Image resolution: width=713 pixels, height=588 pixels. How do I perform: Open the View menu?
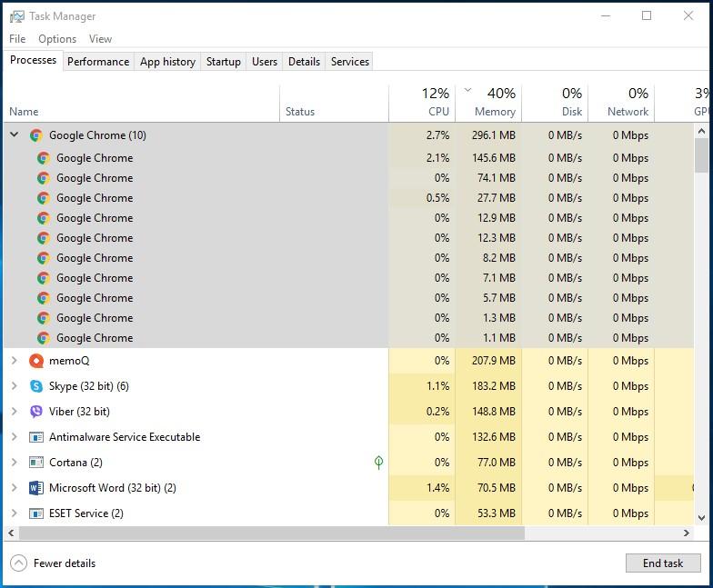(100, 39)
